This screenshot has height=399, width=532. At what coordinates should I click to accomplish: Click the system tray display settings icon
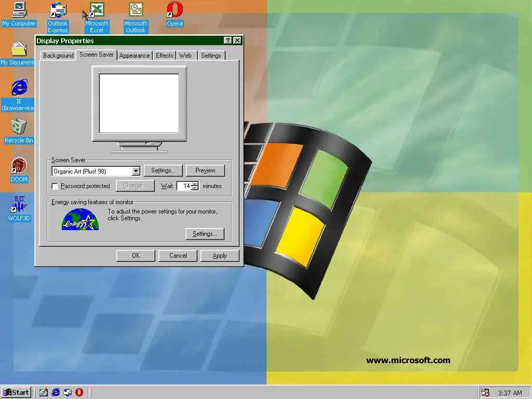coord(485,393)
